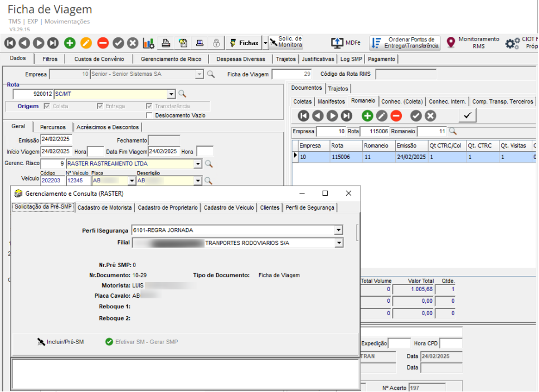
Task: Open Perfil de Segurança tab
Action: 310,207
